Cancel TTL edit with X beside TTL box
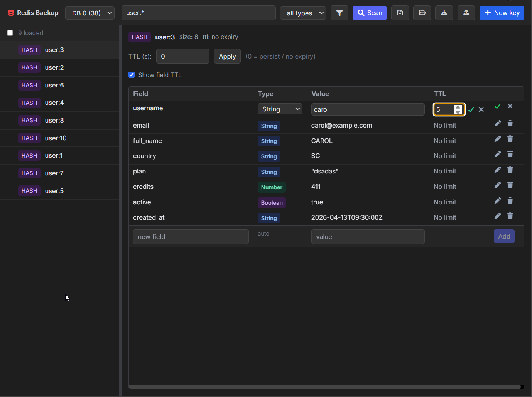The image size is (532, 397). [481, 110]
